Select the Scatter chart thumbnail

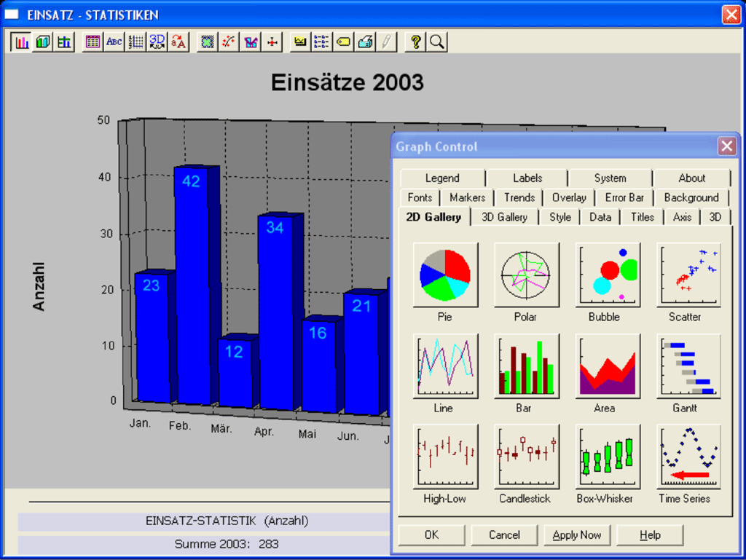pyautogui.click(x=688, y=275)
